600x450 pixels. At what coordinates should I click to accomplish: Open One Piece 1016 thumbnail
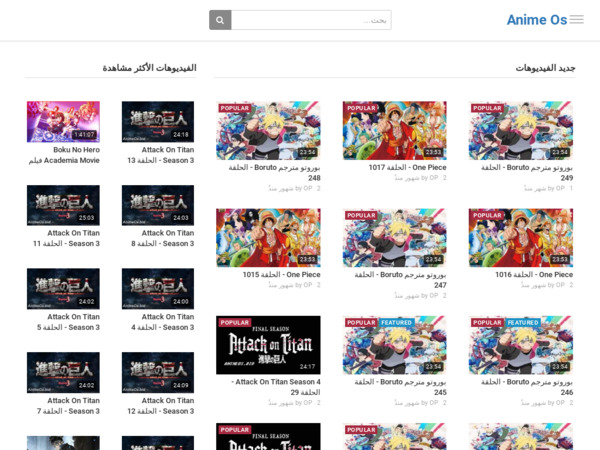click(521, 238)
